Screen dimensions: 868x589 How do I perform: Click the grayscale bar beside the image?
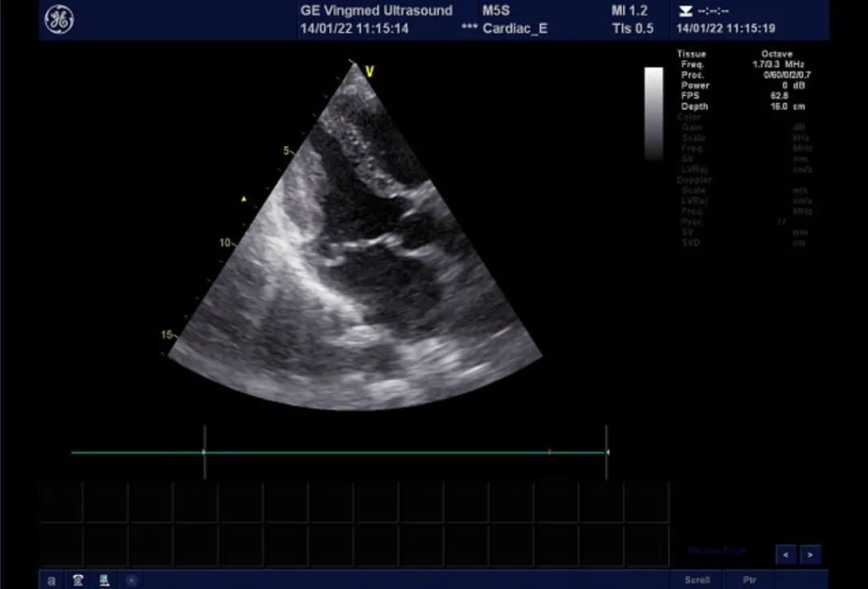coord(653,112)
